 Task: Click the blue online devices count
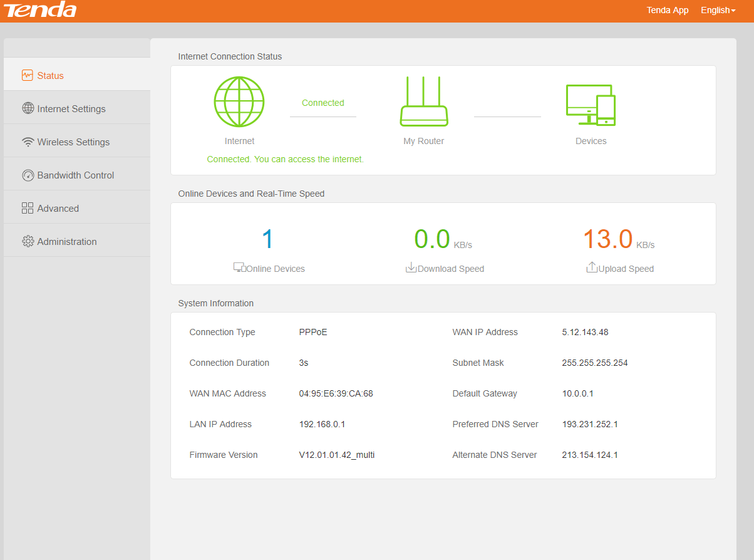coord(268,240)
